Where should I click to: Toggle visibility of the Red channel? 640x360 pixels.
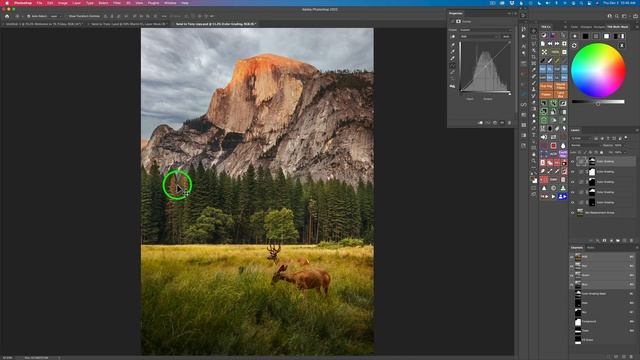tap(571, 266)
